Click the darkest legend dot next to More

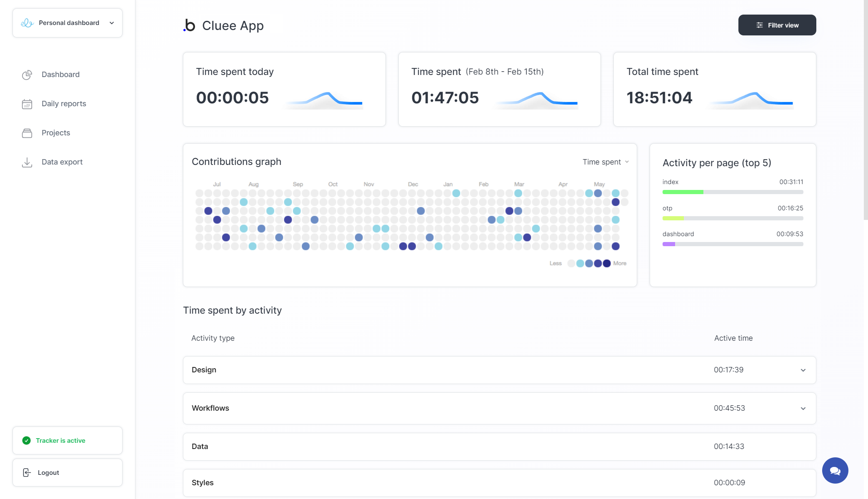pos(607,263)
